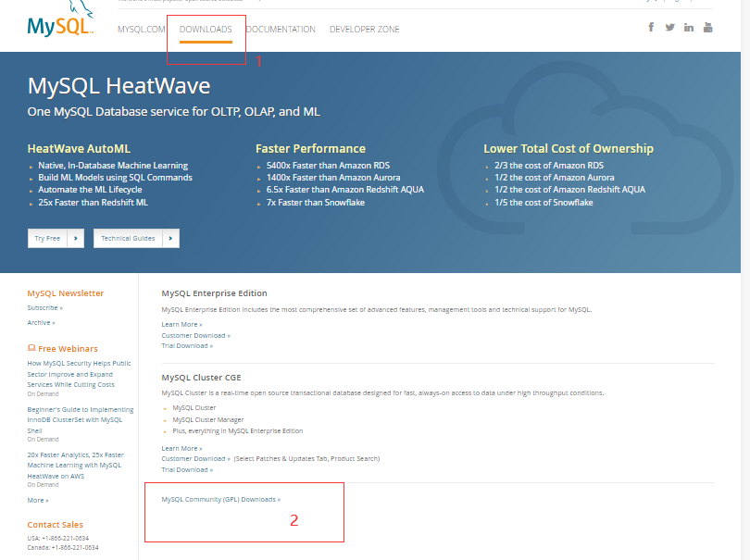The image size is (750, 560).
Task: Click the Free Webinars heading
Action: [68, 349]
